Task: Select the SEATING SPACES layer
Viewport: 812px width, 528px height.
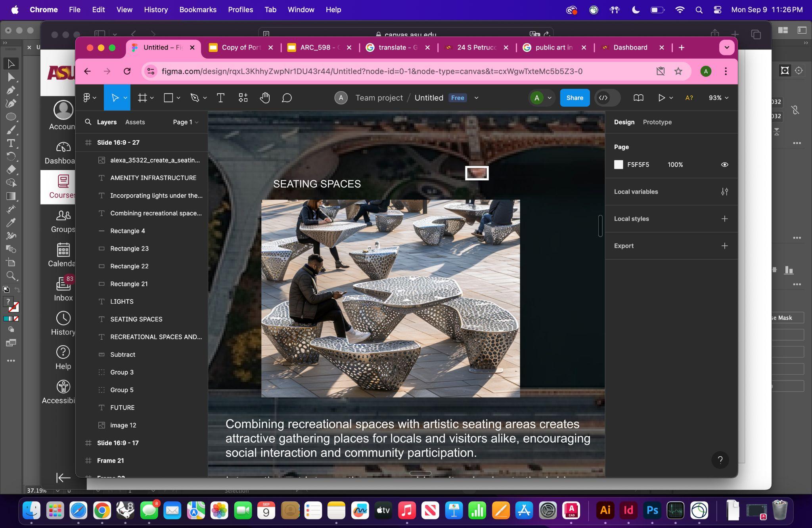Action: tap(136, 319)
